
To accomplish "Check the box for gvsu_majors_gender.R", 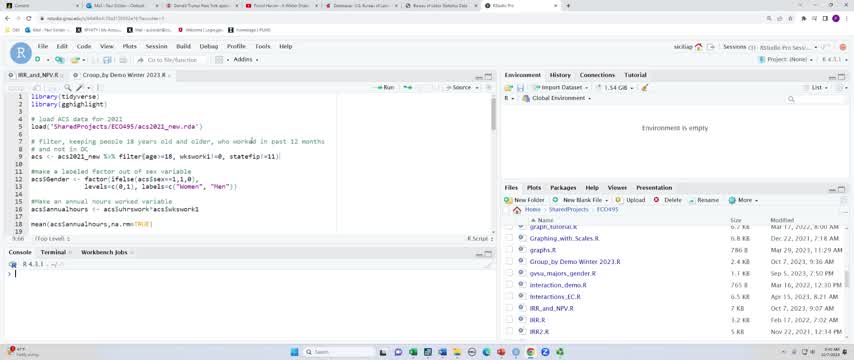I will (509, 273).
